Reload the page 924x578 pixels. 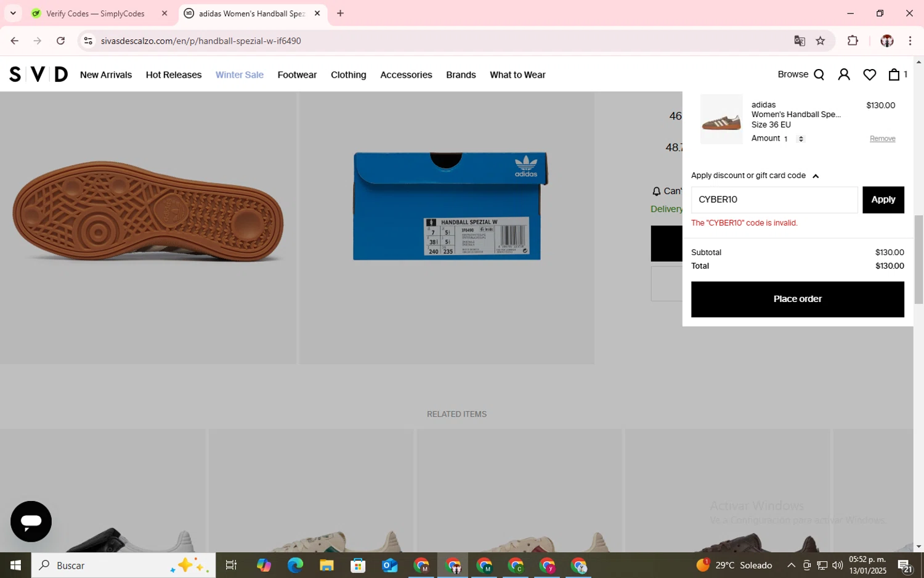60,41
